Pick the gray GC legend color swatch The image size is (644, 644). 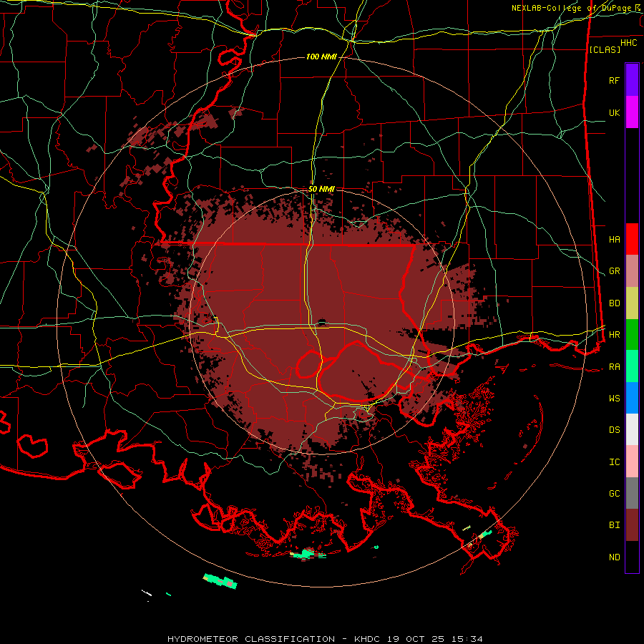click(x=632, y=493)
